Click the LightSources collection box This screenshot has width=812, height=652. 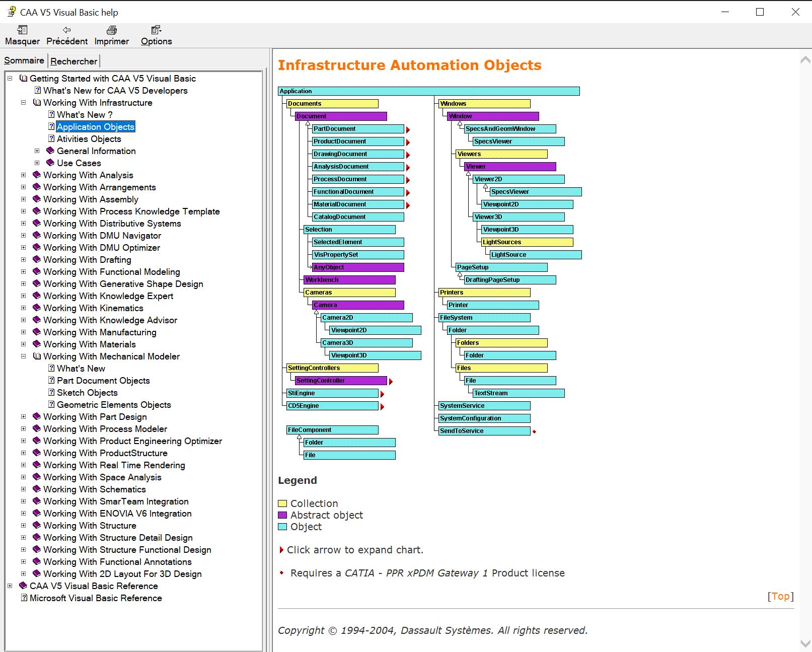[527, 242]
